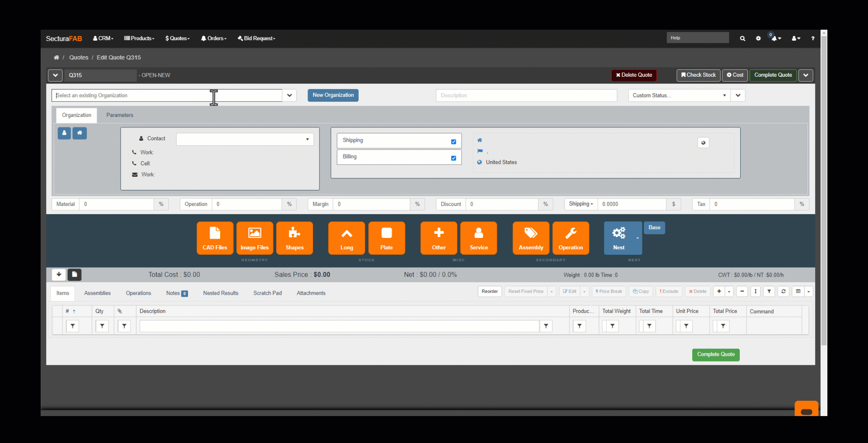The width and height of the screenshot is (868, 443).
Task: Click the CAD Files geometry tile
Action: (x=214, y=238)
